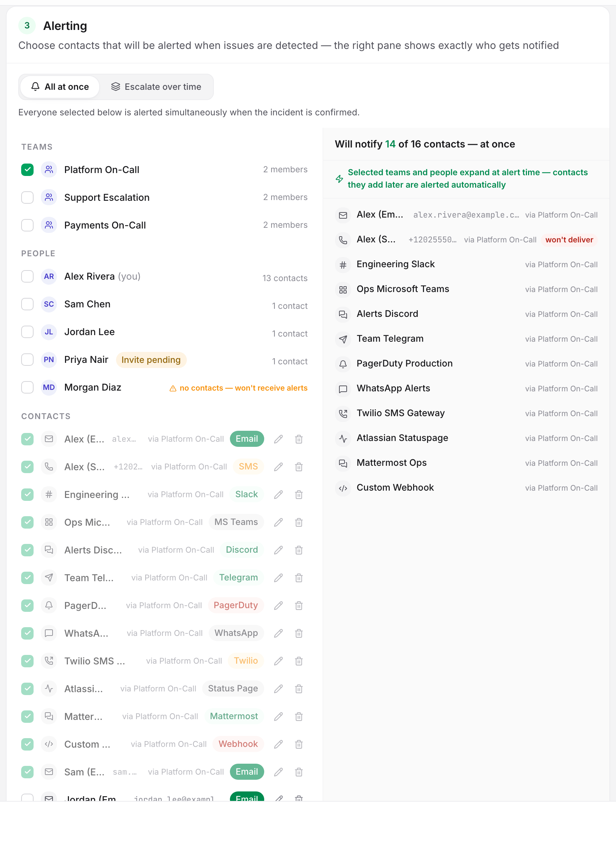Image resolution: width=616 pixels, height=844 pixels.
Task: Click the Morgan Diaz MD avatar
Action: (49, 387)
